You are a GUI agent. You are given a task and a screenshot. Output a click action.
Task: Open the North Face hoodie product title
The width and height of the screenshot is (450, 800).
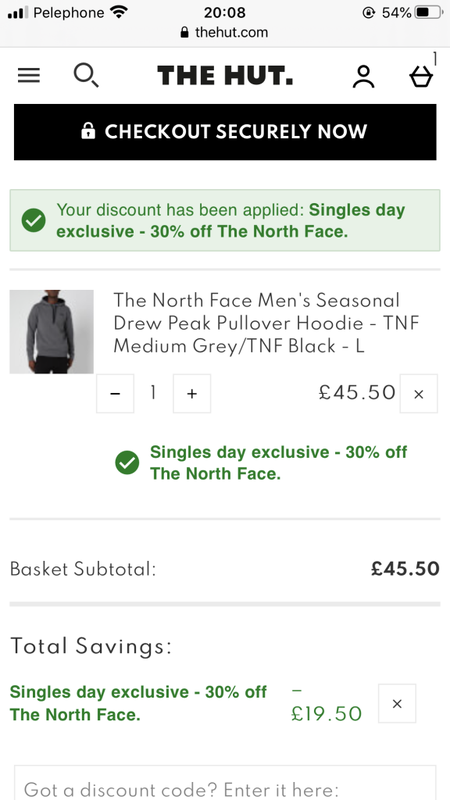coord(266,323)
